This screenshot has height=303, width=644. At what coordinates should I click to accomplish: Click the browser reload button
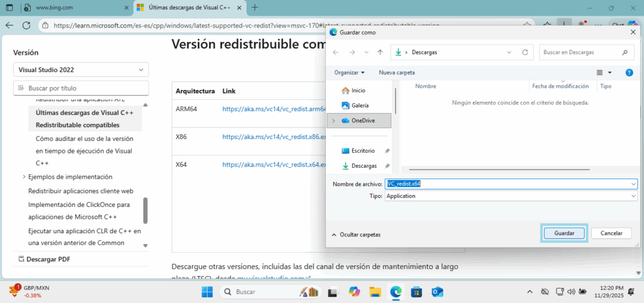tap(26, 25)
